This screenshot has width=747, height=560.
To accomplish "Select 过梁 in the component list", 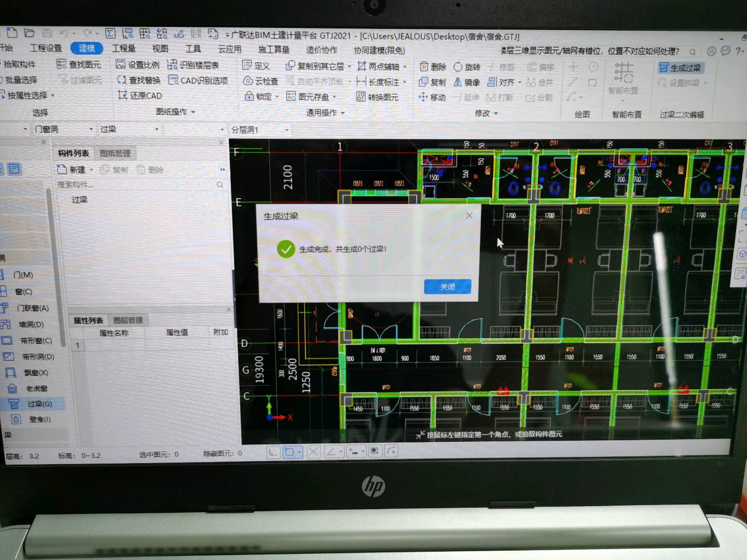I will [79, 200].
